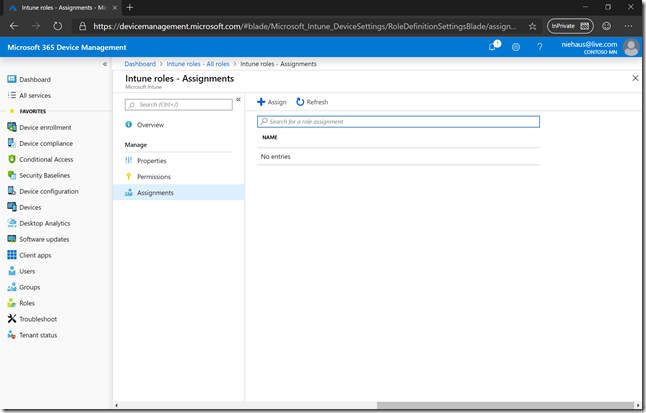The image size is (646, 413).
Task: Click the help question mark icon
Action: (x=540, y=47)
